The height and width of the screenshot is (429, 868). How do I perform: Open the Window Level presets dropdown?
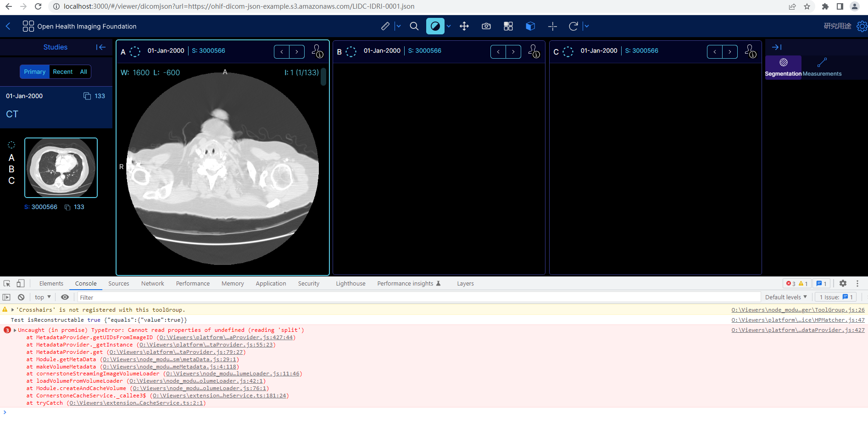tap(449, 26)
